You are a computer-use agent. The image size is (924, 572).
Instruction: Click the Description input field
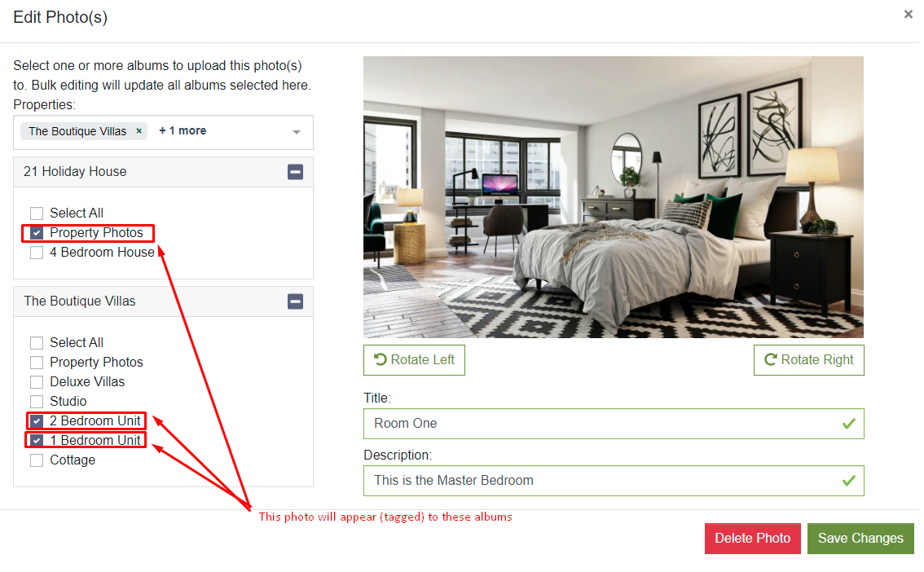pyautogui.click(x=614, y=481)
